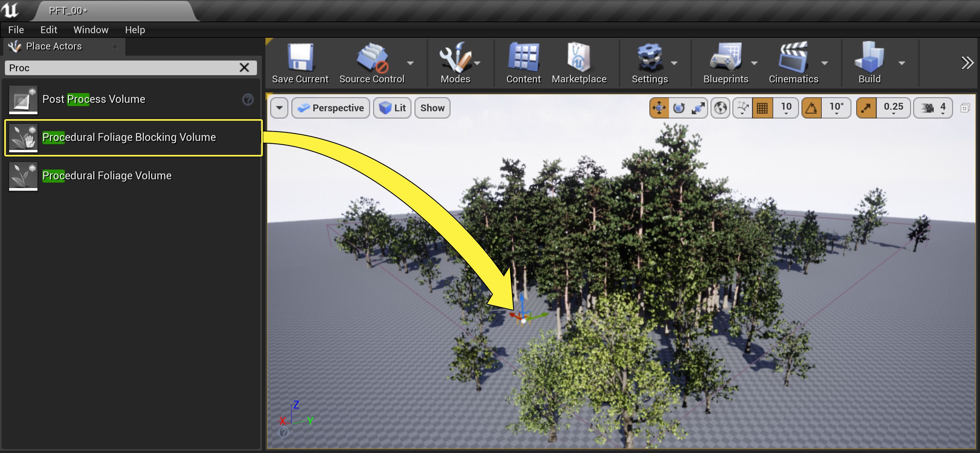Expand the Build options arrow
Viewport: 980px width, 453px height.
click(902, 63)
